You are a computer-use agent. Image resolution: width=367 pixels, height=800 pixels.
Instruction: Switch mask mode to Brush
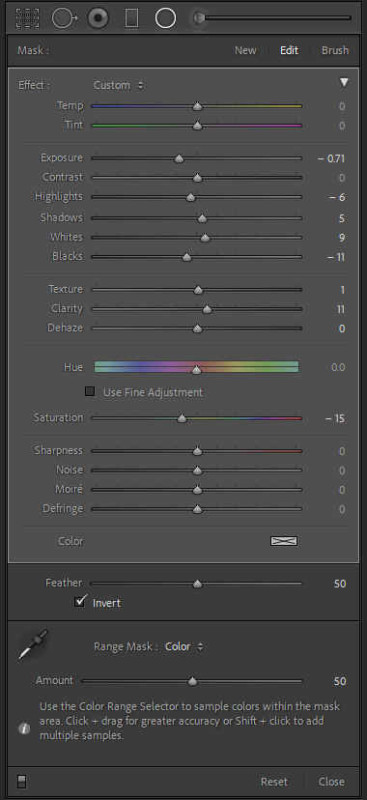tap(335, 51)
